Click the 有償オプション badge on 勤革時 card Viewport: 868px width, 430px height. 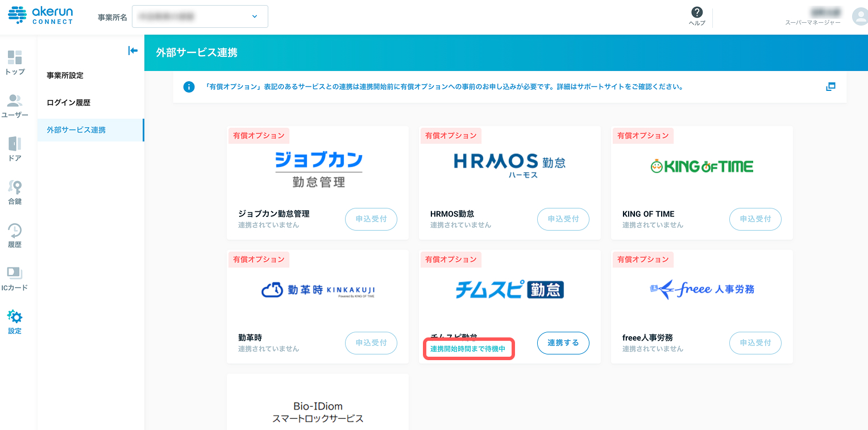tap(259, 260)
